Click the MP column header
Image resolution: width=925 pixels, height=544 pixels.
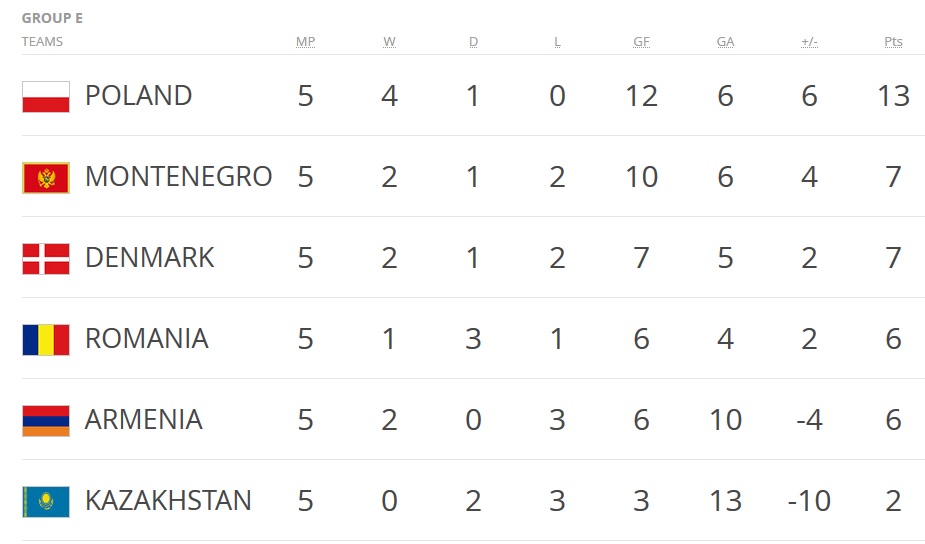[x=305, y=42]
